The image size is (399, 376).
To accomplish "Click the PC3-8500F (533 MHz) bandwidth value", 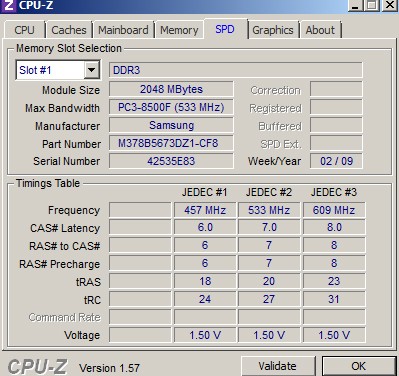I will click(x=171, y=107).
